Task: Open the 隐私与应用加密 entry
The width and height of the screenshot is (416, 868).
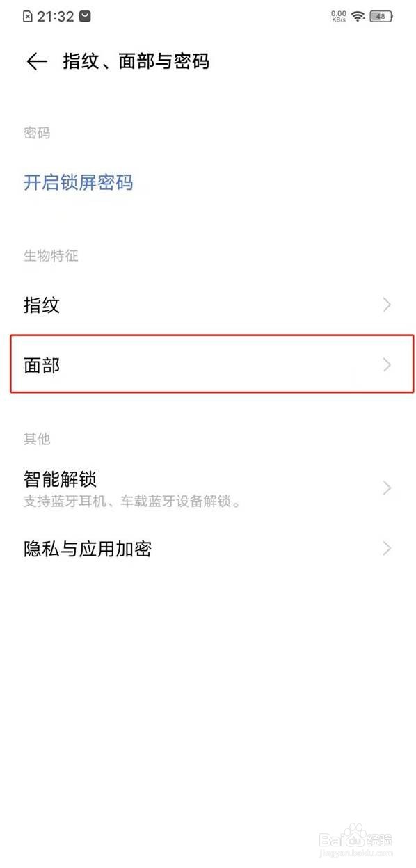Action: (x=208, y=549)
